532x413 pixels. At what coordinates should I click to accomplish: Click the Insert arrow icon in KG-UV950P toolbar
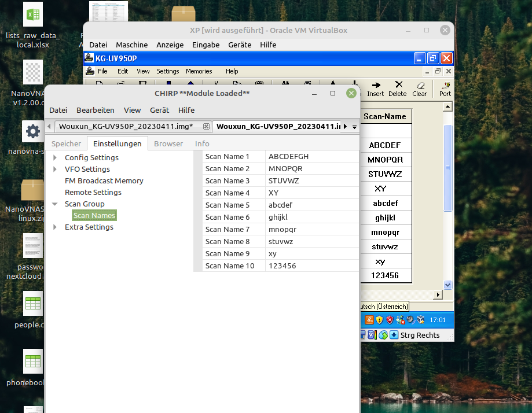[376, 85]
